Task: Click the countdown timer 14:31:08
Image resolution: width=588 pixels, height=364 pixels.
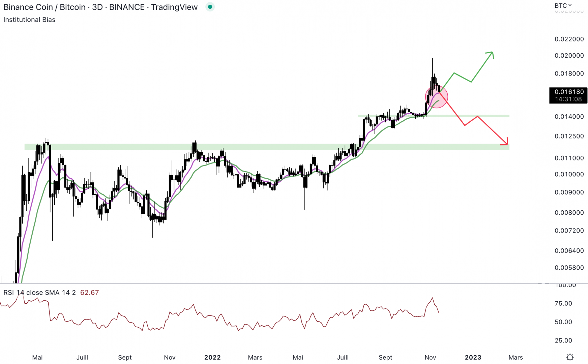Action: tap(568, 99)
